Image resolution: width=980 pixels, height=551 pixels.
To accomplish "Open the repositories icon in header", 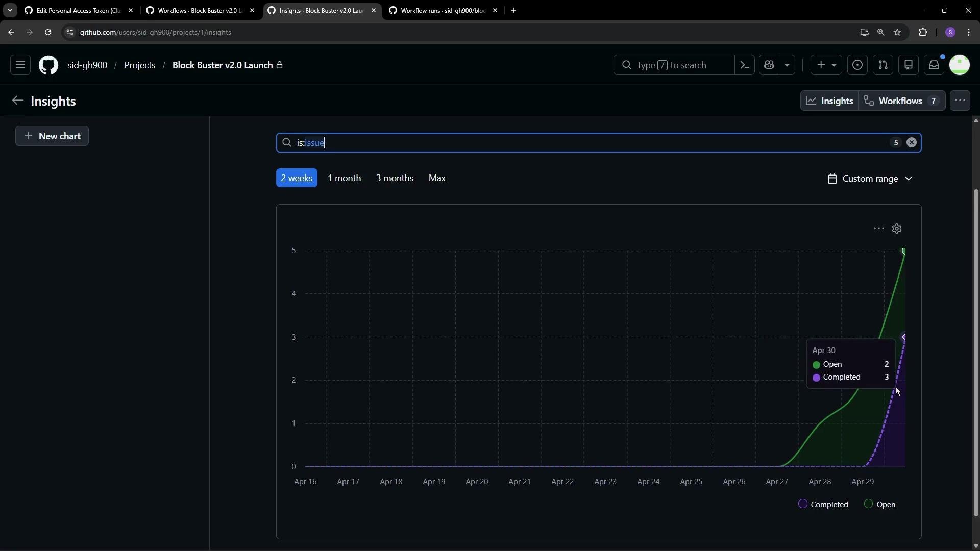I will [909, 65].
